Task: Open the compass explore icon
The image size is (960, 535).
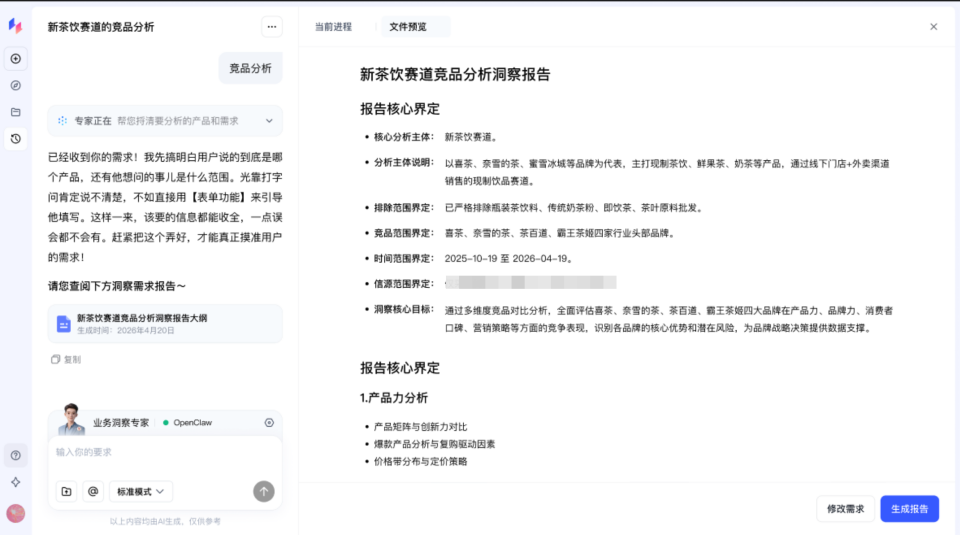Action: [x=16, y=86]
